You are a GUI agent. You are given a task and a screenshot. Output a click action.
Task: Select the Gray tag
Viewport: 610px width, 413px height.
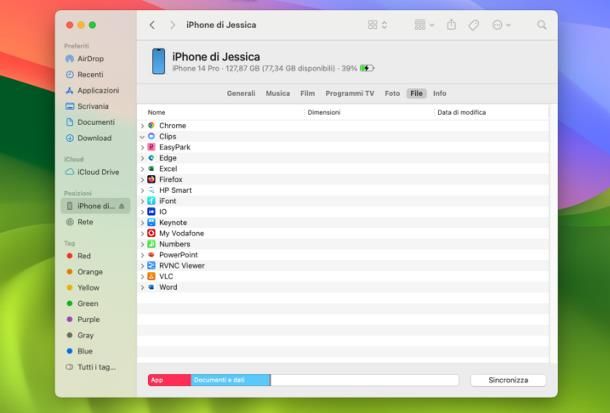pyautogui.click(x=80, y=335)
